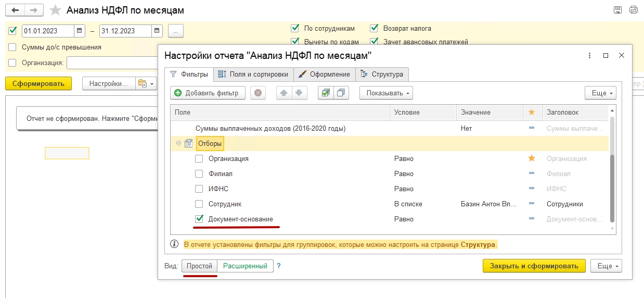Click the uncheck all filters icon
Viewport: 644px width, 298px height.
click(x=341, y=93)
